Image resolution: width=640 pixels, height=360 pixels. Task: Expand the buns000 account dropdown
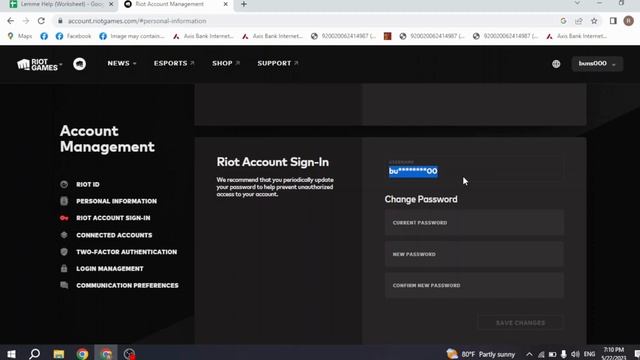(597, 64)
